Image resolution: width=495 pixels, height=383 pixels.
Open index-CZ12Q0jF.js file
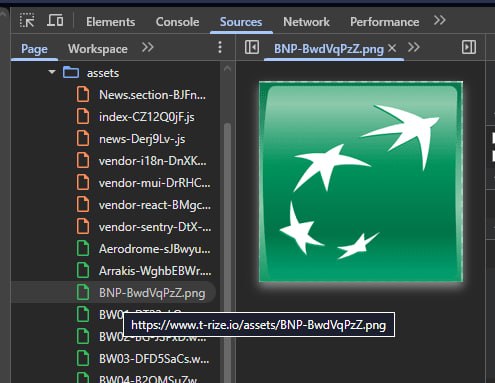tap(147, 117)
